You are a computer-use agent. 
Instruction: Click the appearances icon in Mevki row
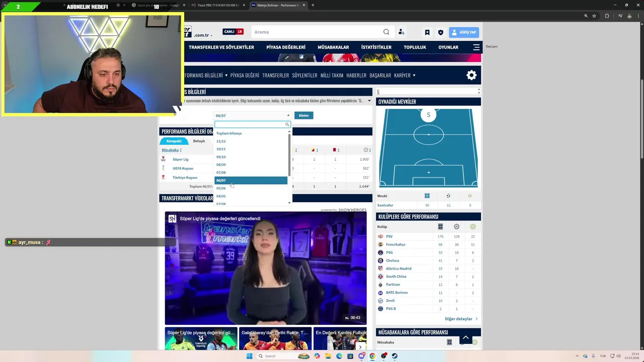click(x=427, y=196)
